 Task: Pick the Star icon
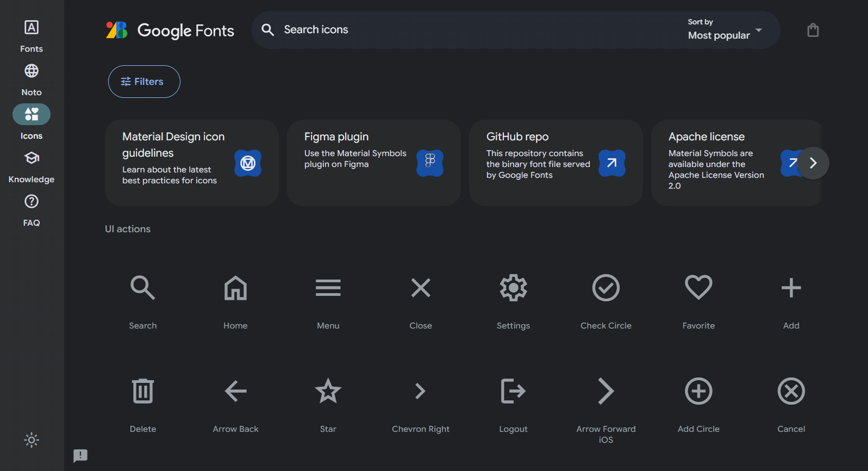coord(328,391)
